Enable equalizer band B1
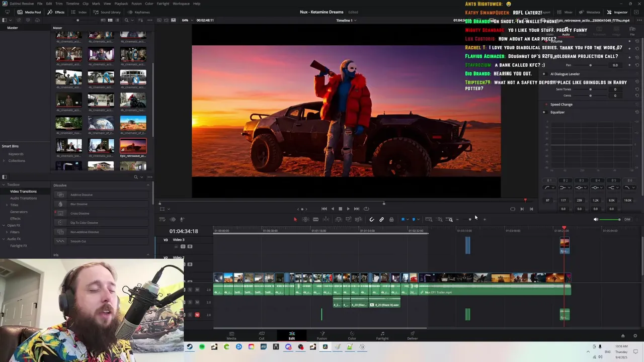This screenshot has height=362, width=644. coord(549,180)
